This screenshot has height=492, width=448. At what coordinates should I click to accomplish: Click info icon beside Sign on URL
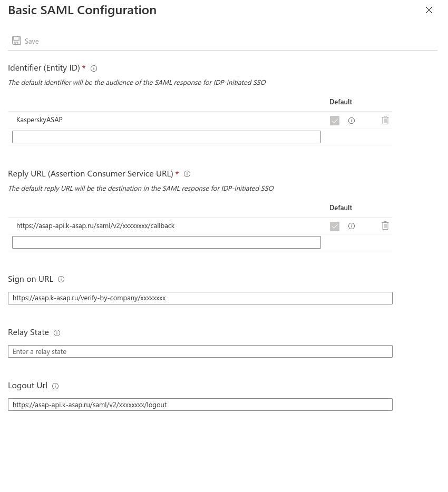point(61,280)
